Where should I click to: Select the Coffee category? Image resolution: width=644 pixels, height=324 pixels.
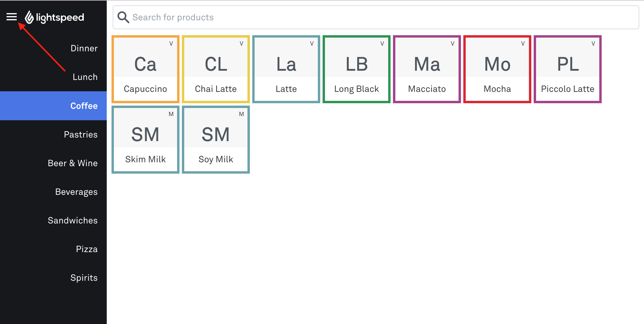click(x=84, y=106)
